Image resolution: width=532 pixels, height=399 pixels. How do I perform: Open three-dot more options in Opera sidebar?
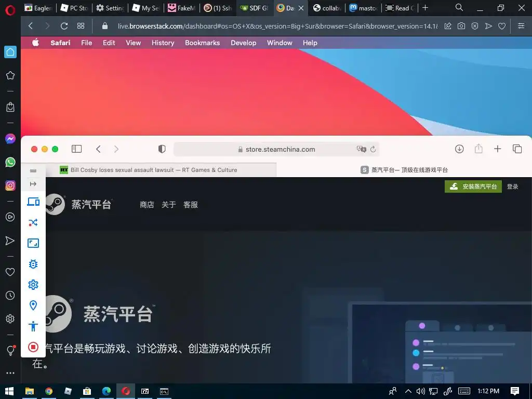coord(10,373)
